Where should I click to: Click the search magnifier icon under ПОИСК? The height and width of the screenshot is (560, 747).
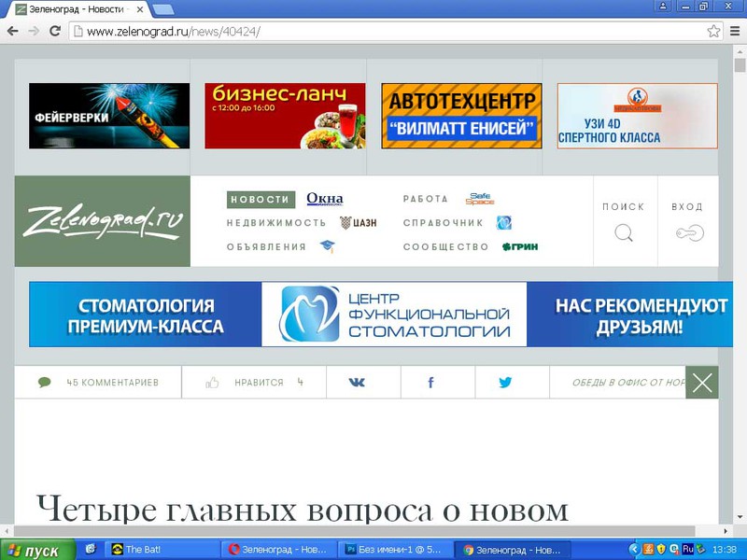coord(623,233)
